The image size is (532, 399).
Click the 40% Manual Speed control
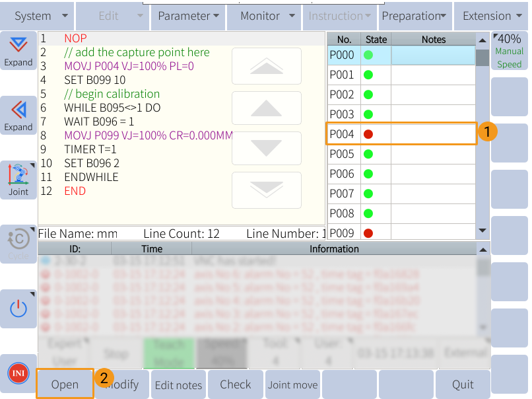click(509, 51)
